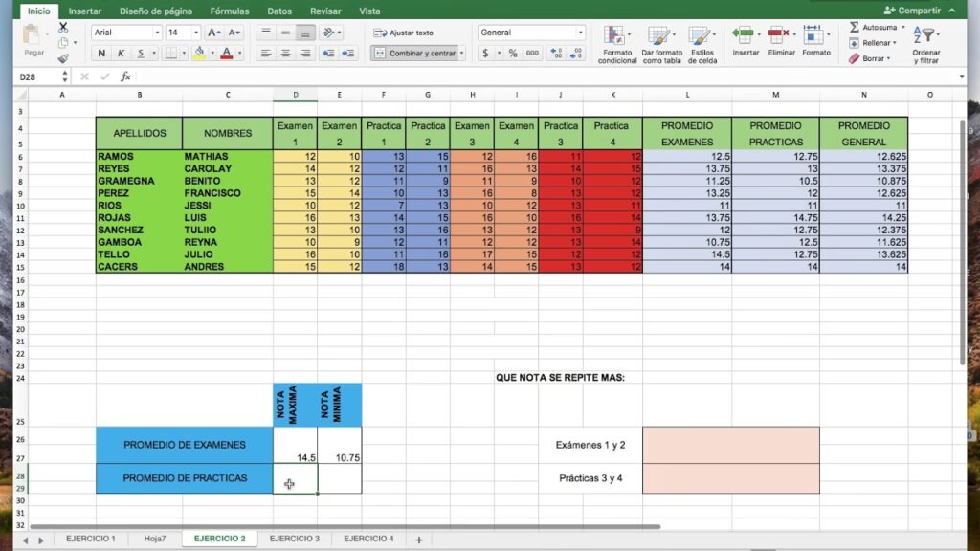
Task: Open the General number format dropdown
Action: pyautogui.click(x=531, y=33)
